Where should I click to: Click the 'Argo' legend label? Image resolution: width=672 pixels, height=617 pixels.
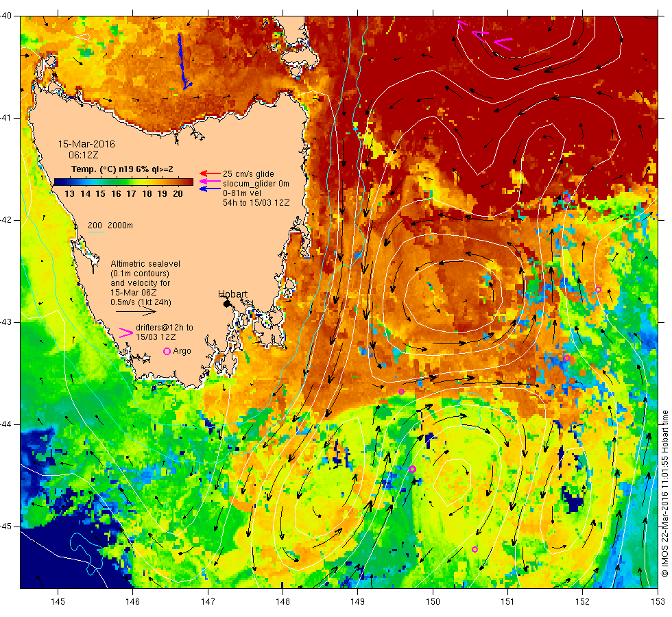point(182,351)
